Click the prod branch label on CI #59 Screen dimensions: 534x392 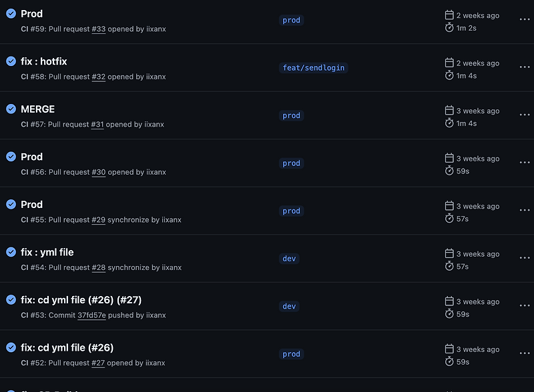coord(291,20)
